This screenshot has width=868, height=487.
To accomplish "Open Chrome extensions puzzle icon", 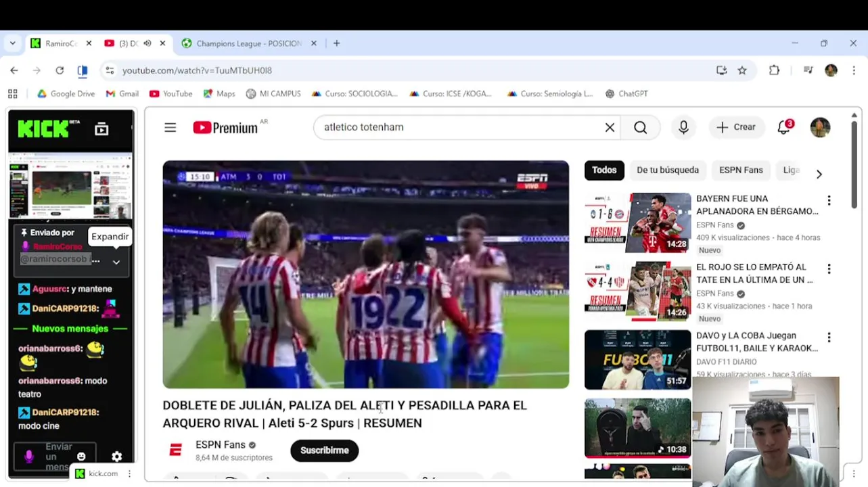I will [774, 70].
